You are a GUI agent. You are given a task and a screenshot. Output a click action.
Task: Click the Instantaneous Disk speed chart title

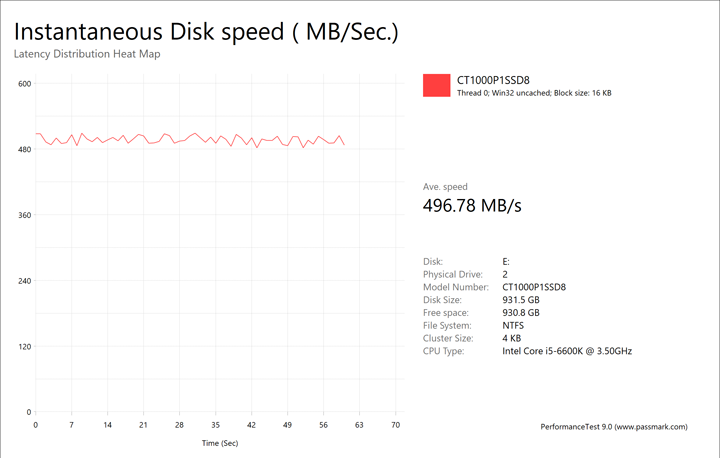206,31
